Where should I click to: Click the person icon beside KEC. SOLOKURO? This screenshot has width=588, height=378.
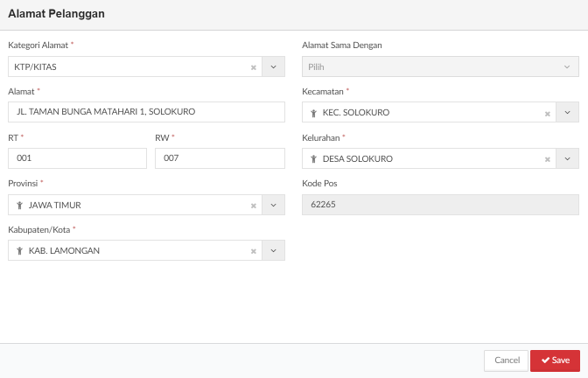(x=313, y=113)
